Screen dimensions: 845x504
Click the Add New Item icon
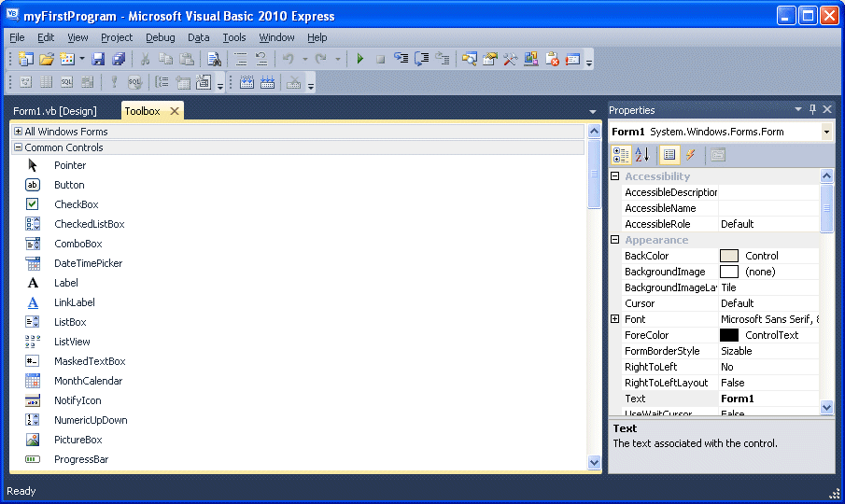(67, 59)
